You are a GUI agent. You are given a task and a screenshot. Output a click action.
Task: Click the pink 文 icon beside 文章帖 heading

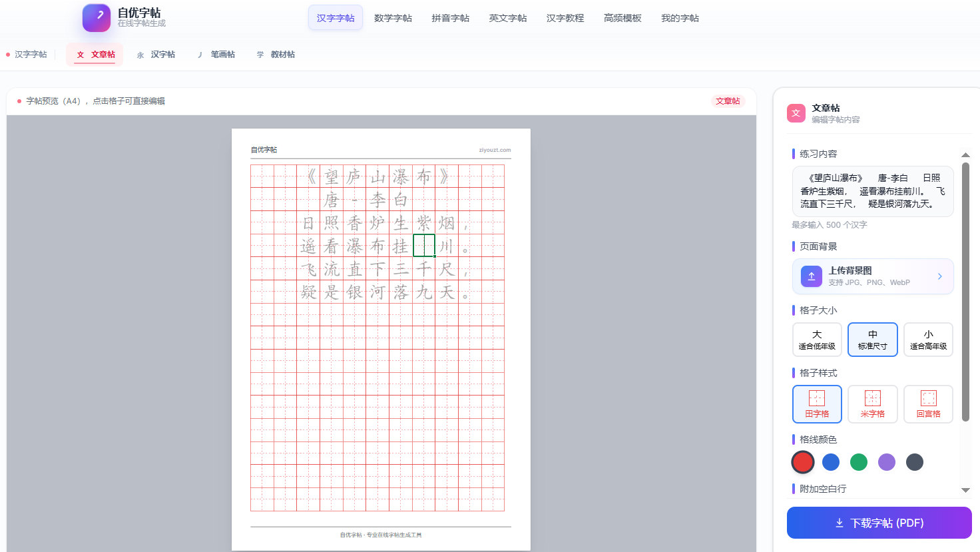(796, 113)
